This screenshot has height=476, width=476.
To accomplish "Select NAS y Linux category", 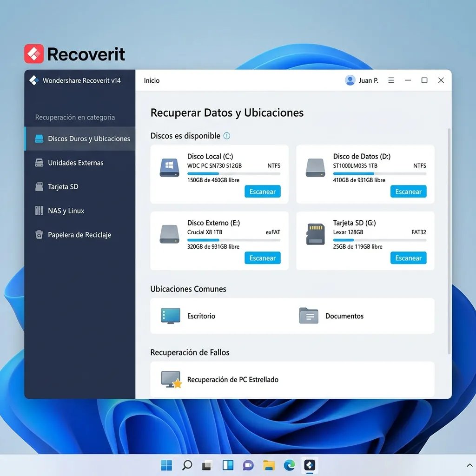I will coord(80,211).
